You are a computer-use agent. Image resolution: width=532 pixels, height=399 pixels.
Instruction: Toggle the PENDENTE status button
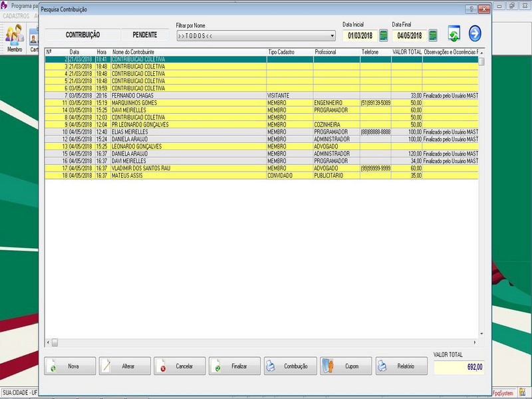(144, 35)
